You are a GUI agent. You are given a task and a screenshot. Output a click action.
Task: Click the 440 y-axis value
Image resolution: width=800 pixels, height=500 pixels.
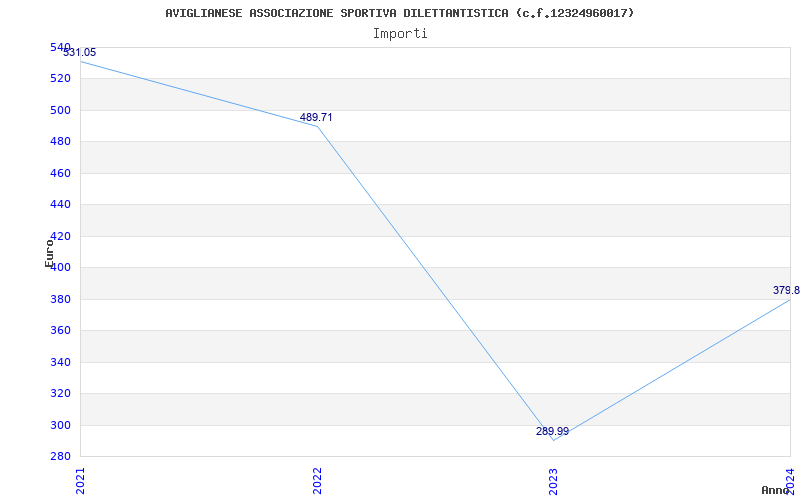click(60, 205)
